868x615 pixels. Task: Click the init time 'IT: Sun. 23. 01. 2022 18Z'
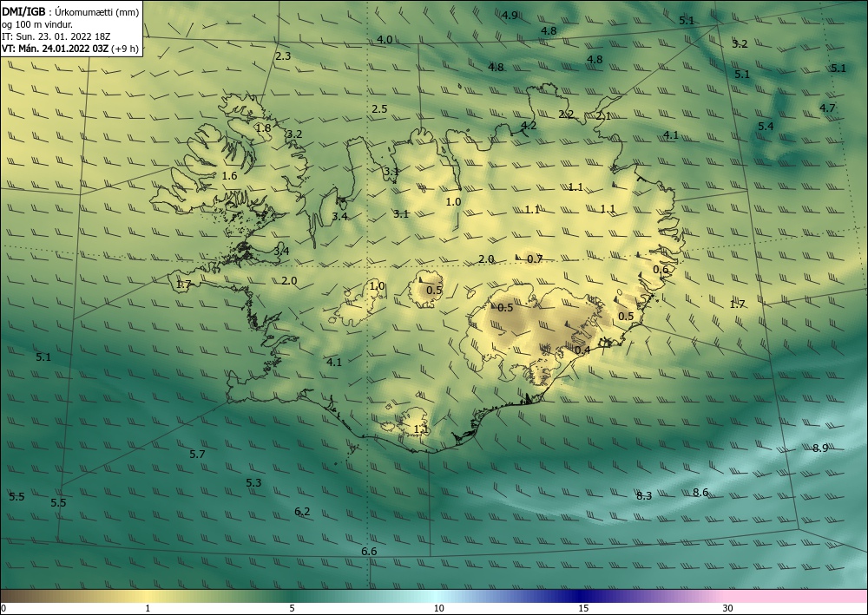point(56,36)
